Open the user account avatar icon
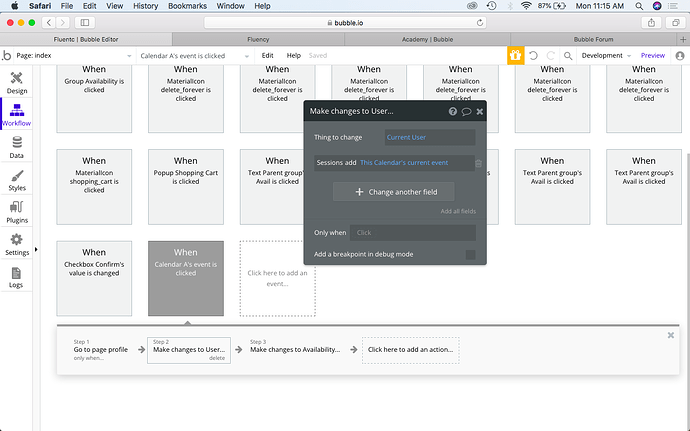 point(680,55)
